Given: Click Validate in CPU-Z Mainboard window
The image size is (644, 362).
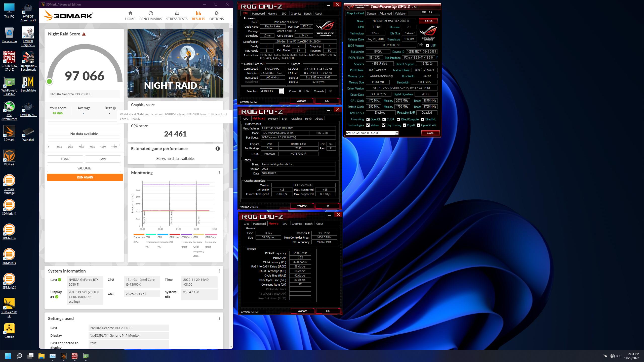Looking at the screenshot, I should (x=302, y=206).
